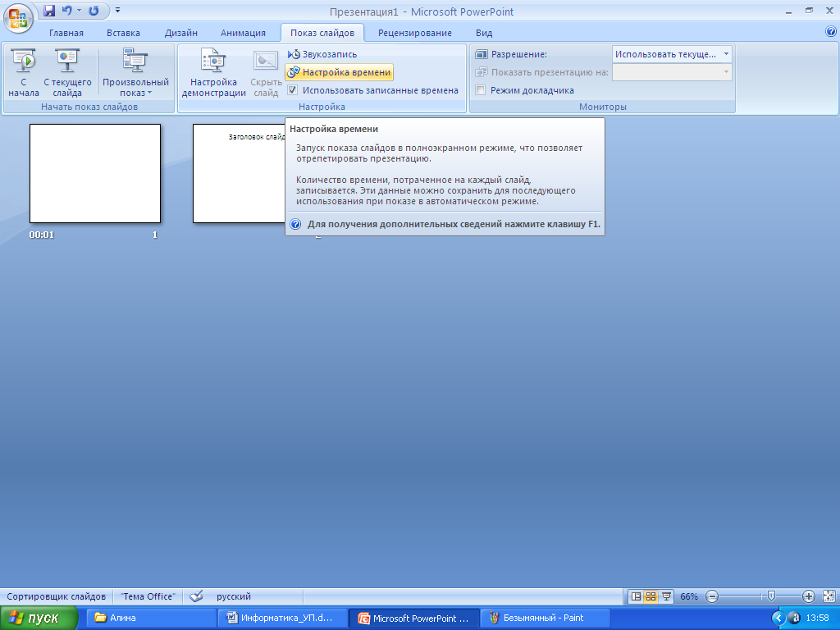This screenshot has height=630, width=840.
Task: Click the 66% zoom level
Action: [x=689, y=596]
